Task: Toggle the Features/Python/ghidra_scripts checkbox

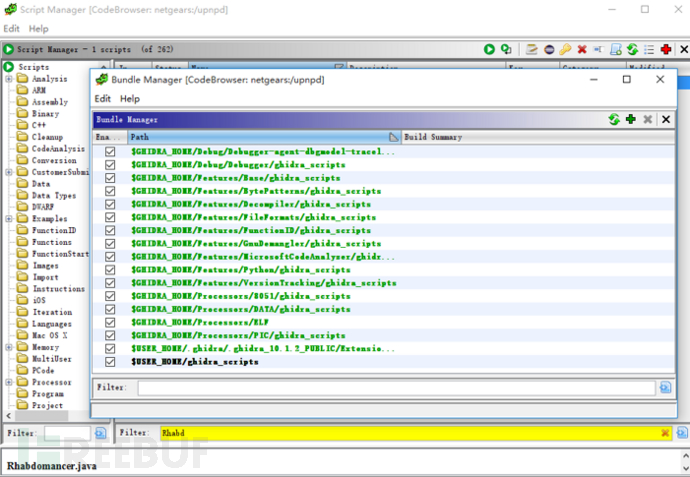Action: click(110, 269)
